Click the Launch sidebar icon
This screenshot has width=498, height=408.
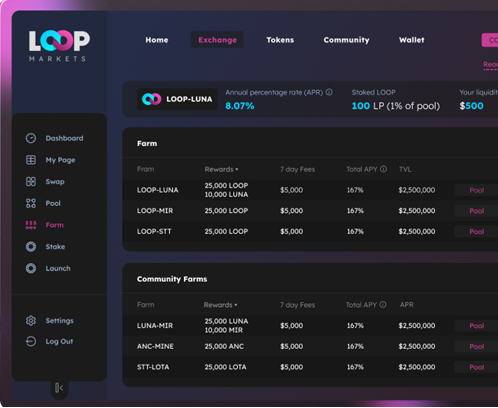[x=31, y=268]
